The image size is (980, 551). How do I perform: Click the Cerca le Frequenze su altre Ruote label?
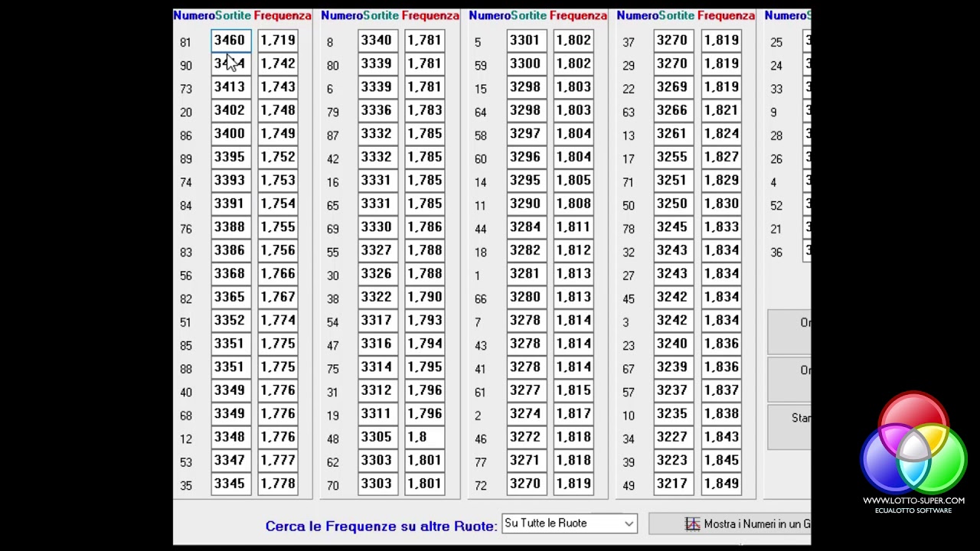coord(381,526)
